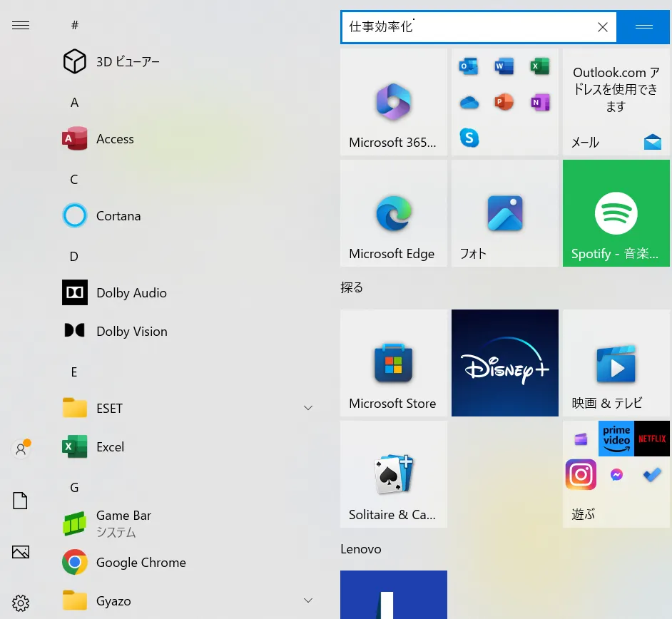
Task: Open the blue checkmark To Do icon
Action: point(652,475)
